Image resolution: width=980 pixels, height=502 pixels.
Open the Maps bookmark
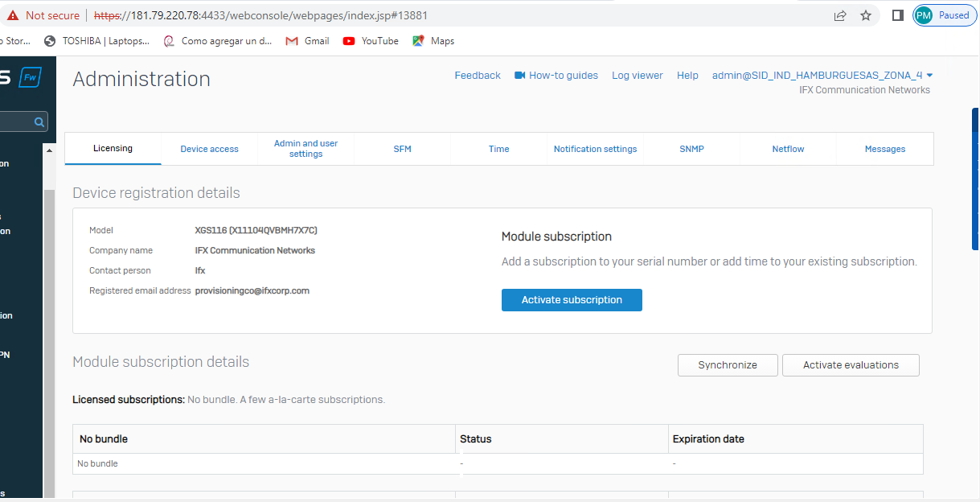click(x=433, y=41)
